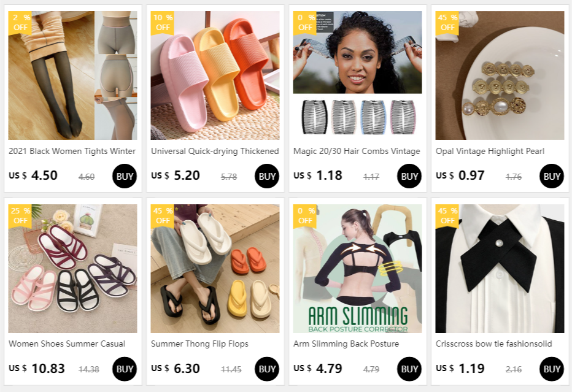Open the 'Magic 20/30 Hair Combs Vintage' title link

point(357,151)
